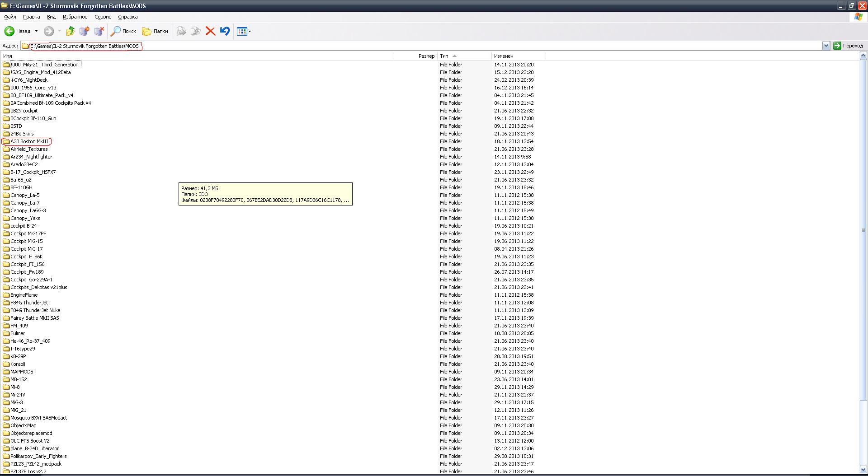Screen dimensions: 868x476
Task: Go back with the Назад button
Action: pyautogui.click(x=18, y=31)
